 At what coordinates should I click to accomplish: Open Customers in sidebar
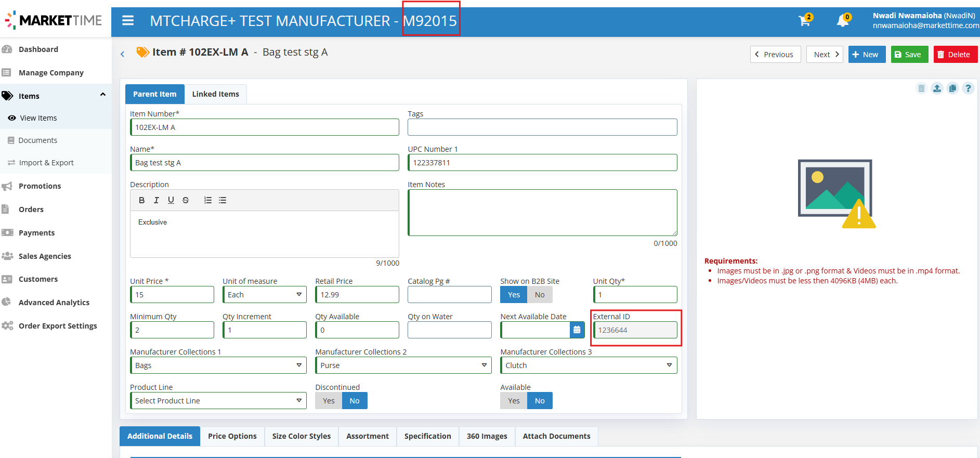(x=38, y=279)
